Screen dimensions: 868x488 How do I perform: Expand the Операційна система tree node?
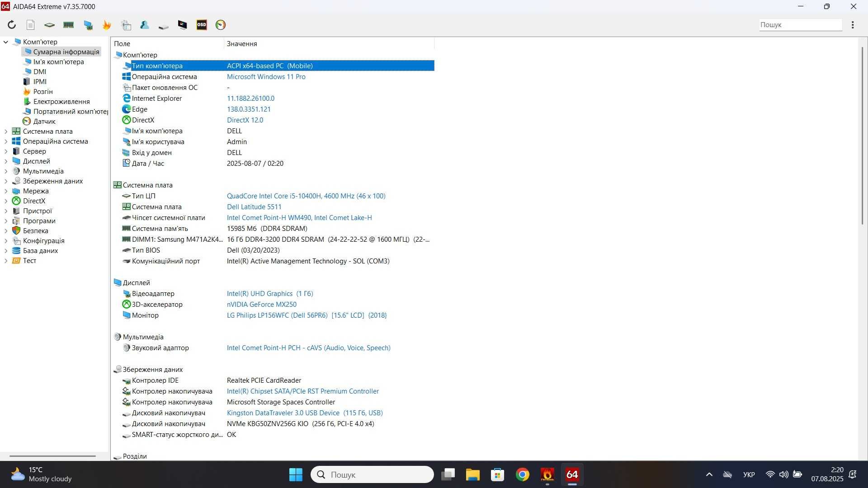[x=6, y=141]
